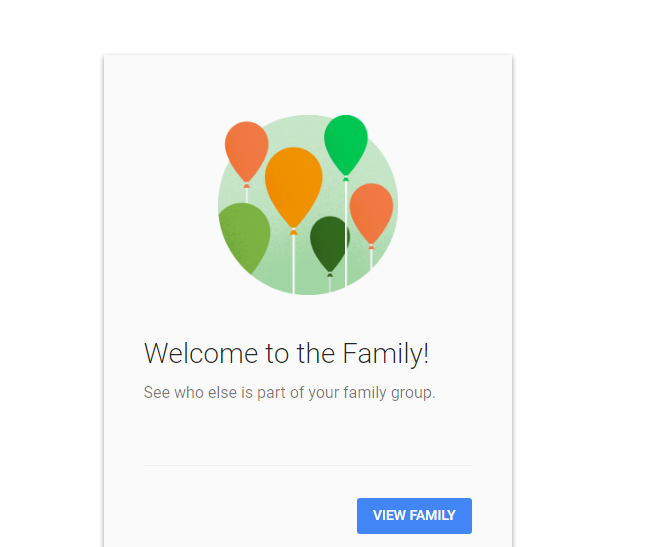Viewport: 657px width, 547px height.
Task: Click the VIEW FAMILY button
Action: click(x=414, y=516)
